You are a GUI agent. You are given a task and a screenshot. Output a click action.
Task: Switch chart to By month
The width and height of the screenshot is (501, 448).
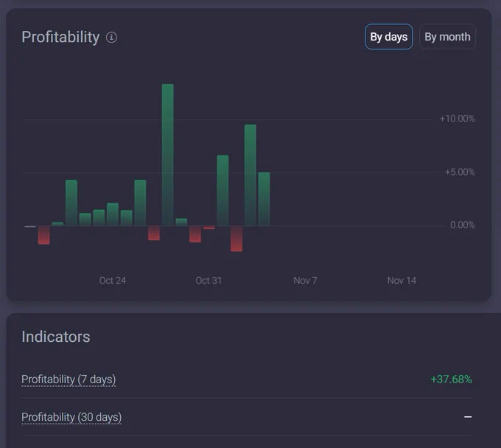coord(447,37)
